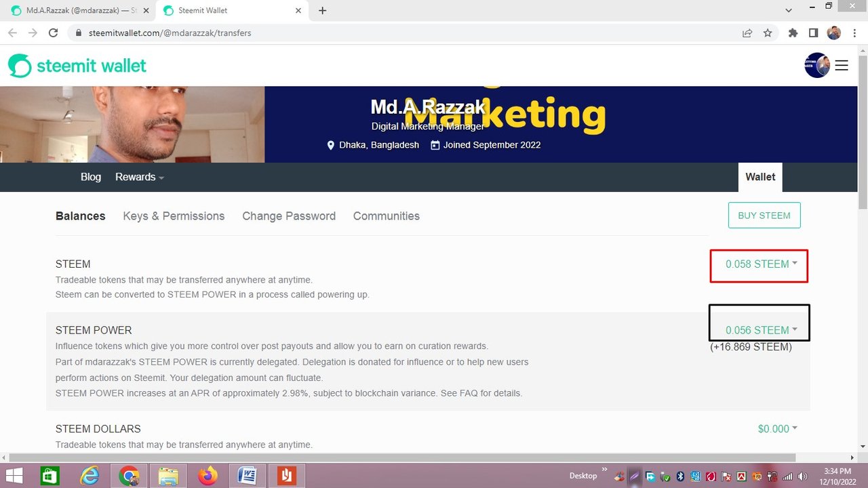868x488 pixels.
Task: Reload the page with the refresh icon
Action: pos(53,33)
